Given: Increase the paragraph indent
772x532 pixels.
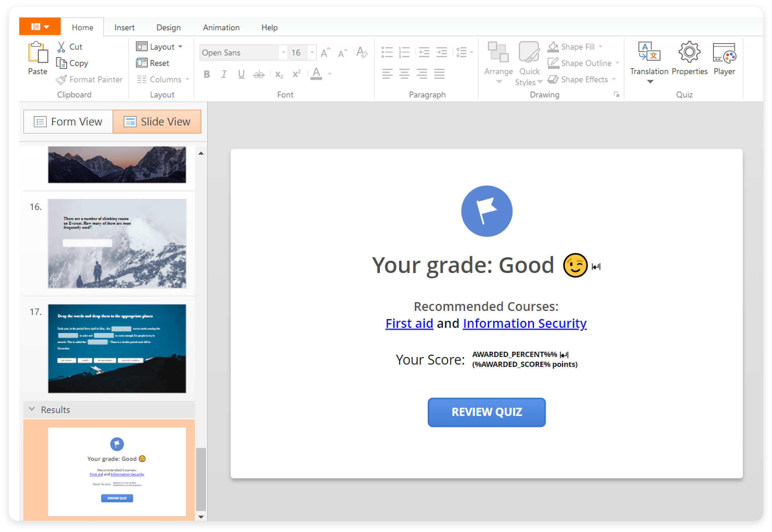Looking at the screenshot, I should 441,52.
